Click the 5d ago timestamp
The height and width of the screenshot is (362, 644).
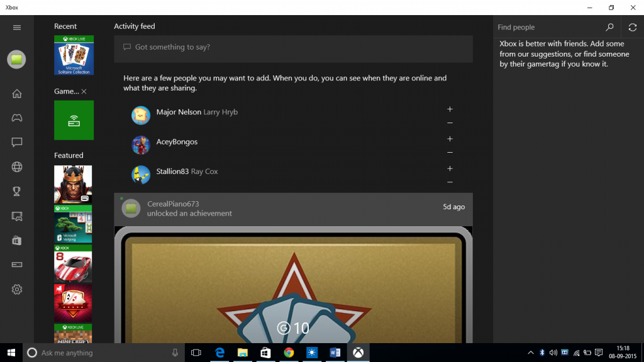[x=454, y=207]
